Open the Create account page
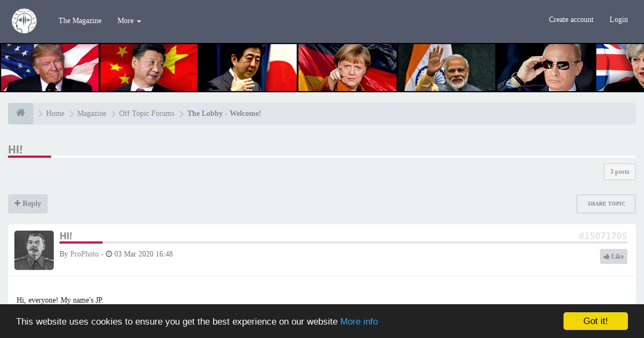The image size is (644, 338). [x=571, y=20]
